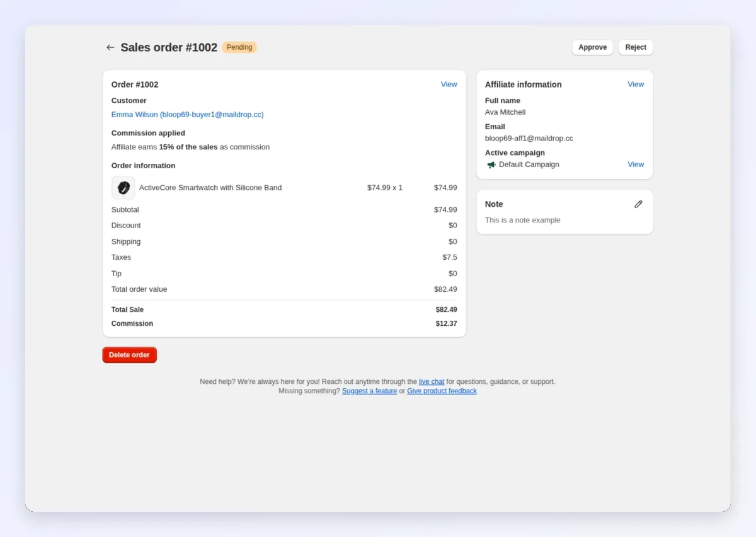Go back using the left arrow icon
Viewport: 756px width, 537px height.
[110, 47]
